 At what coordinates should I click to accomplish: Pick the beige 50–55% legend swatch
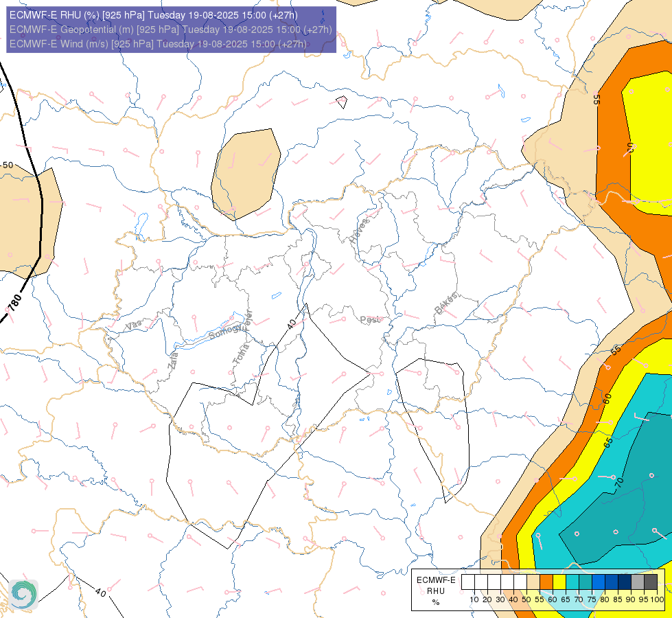tap(533, 582)
